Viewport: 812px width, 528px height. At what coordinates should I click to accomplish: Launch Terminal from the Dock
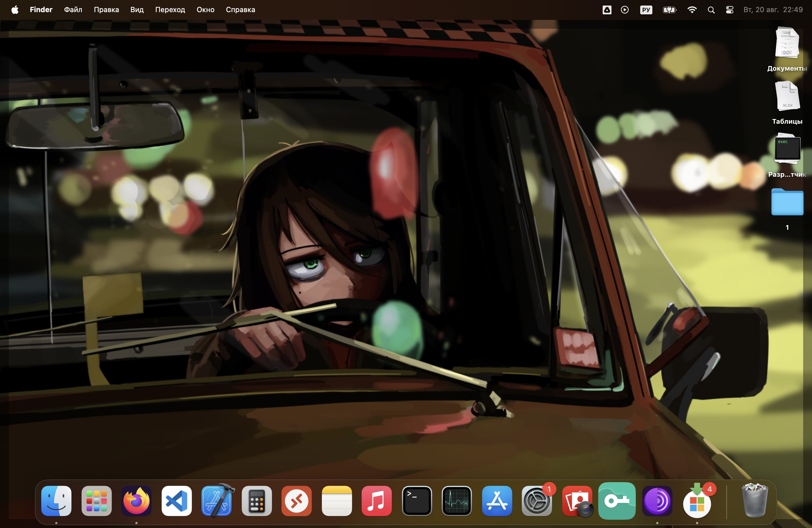point(416,500)
